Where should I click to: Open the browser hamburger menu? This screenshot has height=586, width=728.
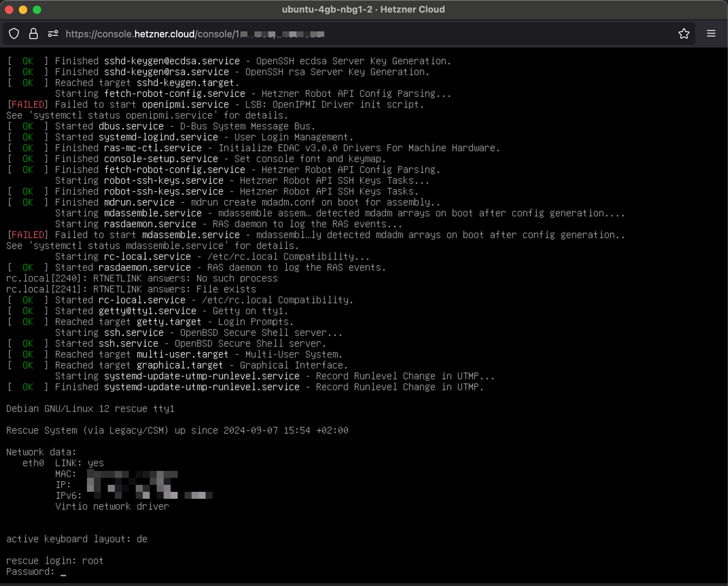[x=711, y=34]
